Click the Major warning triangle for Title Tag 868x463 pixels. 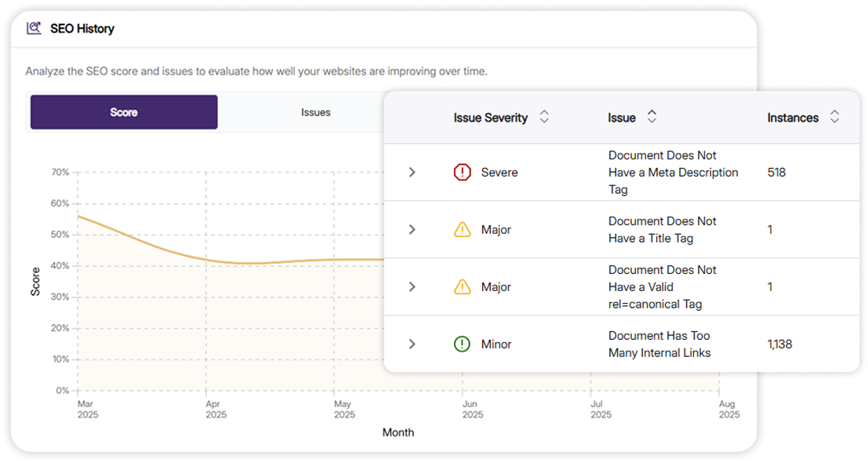click(463, 230)
